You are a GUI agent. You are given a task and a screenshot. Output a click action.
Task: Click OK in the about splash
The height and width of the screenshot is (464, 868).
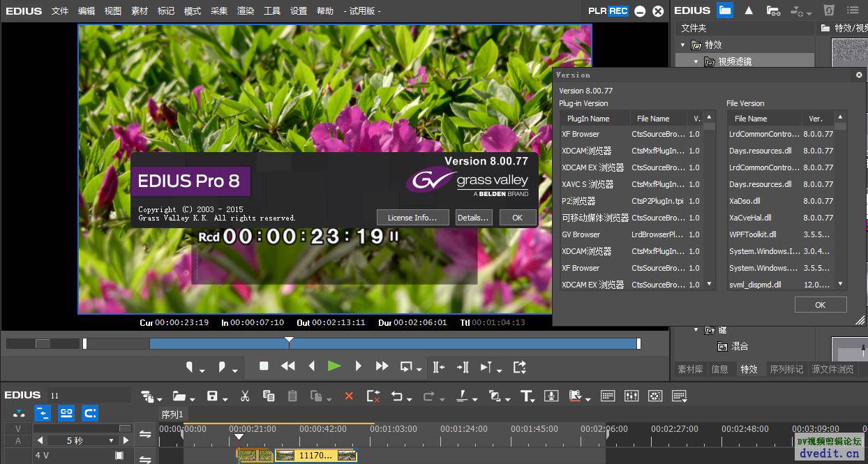[517, 218]
